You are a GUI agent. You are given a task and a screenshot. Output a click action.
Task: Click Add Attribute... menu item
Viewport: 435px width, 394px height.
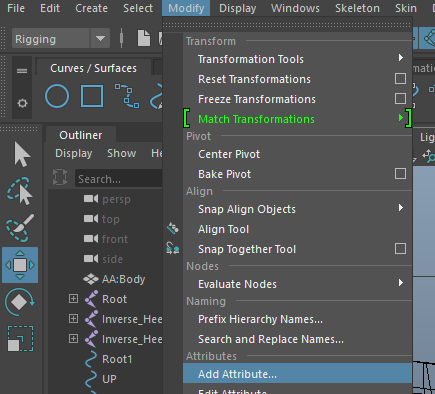(297, 374)
